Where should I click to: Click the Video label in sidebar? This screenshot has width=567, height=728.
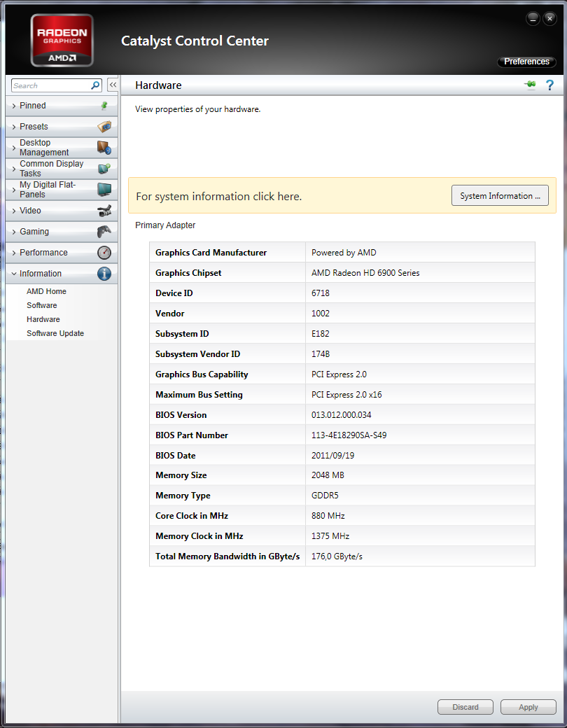coord(30,210)
